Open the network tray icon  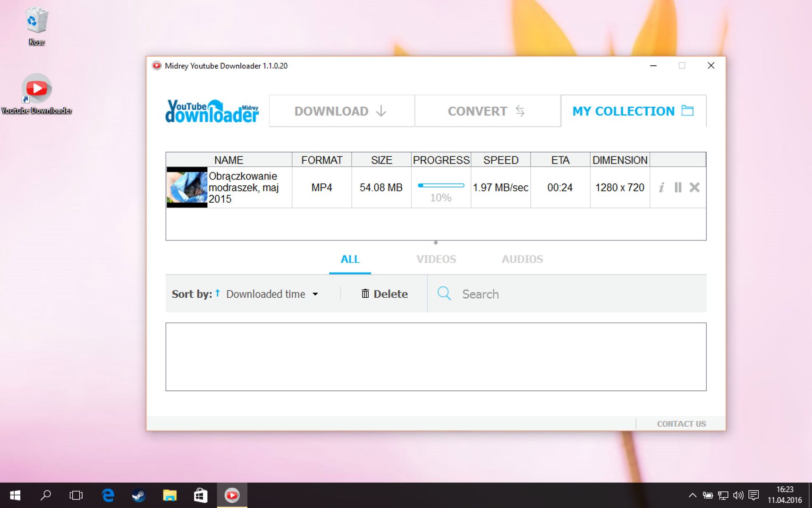[x=723, y=495]
